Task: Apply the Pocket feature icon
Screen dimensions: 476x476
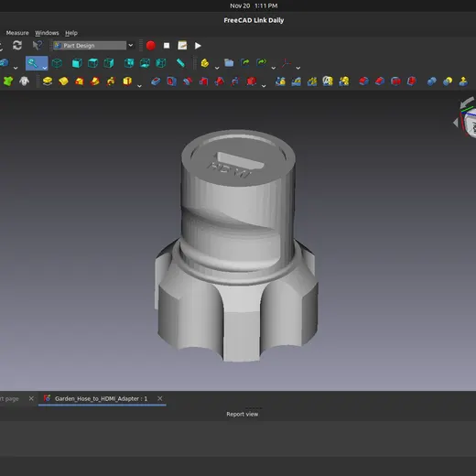Action: (156, 81)
